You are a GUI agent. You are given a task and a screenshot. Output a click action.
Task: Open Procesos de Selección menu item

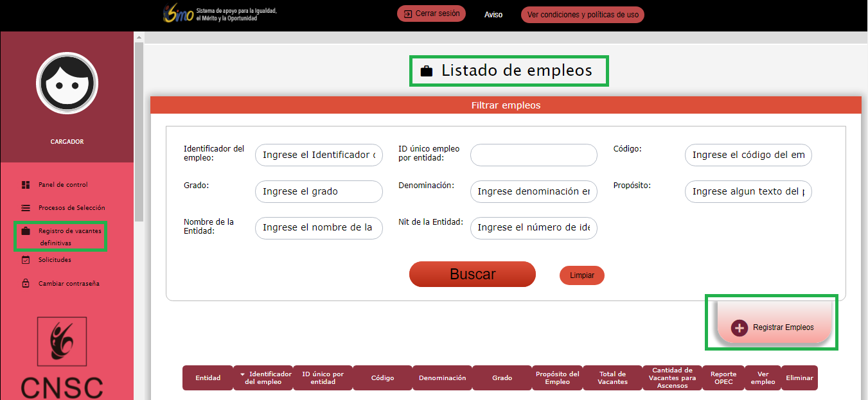click(71, 208)
